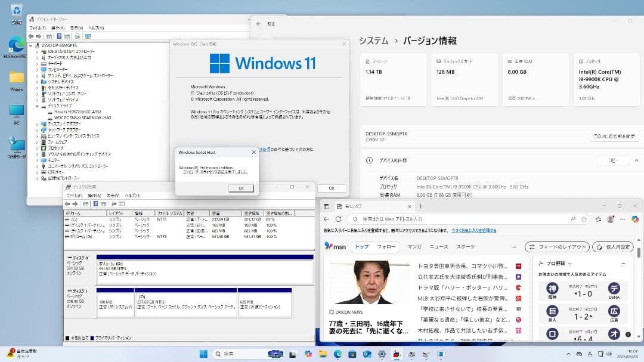The width and height of the screenshot is (644, 362).
Task: Click the scan for hardware changes icon
Action: (x=88, y=36)
